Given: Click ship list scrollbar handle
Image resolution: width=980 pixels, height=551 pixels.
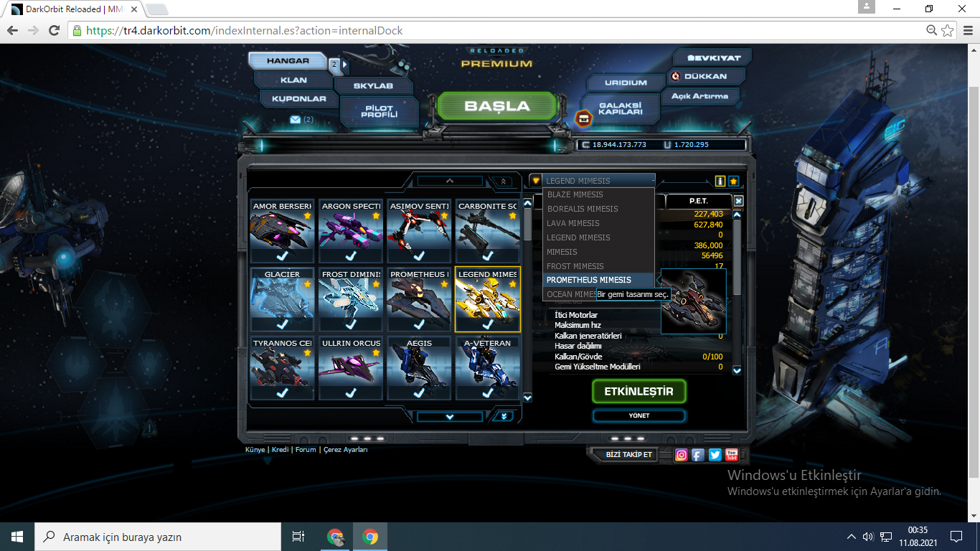Looking at the screenshot, I should tap(528, 225).
